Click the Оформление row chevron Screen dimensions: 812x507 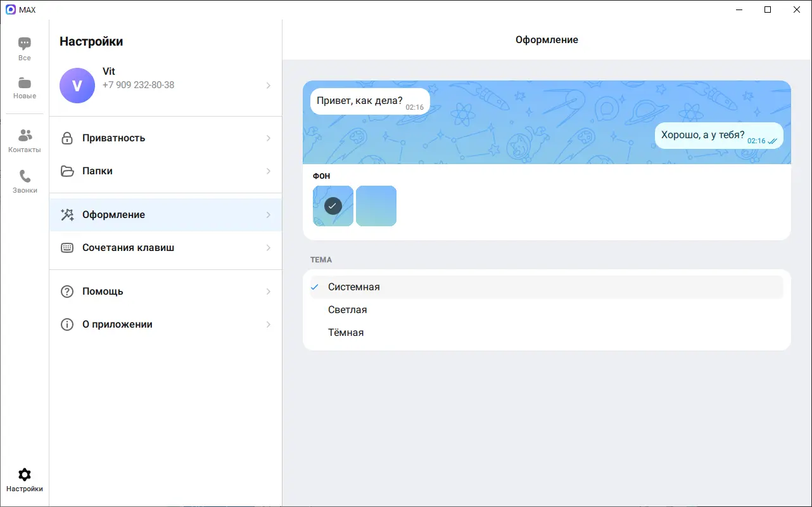point(269,215)
